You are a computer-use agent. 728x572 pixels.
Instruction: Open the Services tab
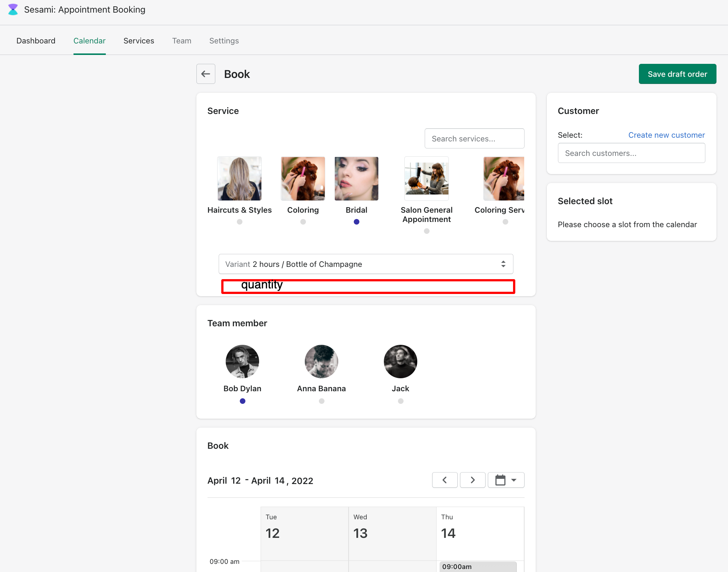click(139, 41)
